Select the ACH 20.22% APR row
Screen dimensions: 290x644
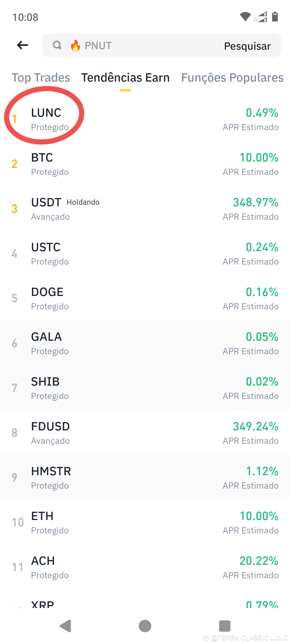click(145, 567)
